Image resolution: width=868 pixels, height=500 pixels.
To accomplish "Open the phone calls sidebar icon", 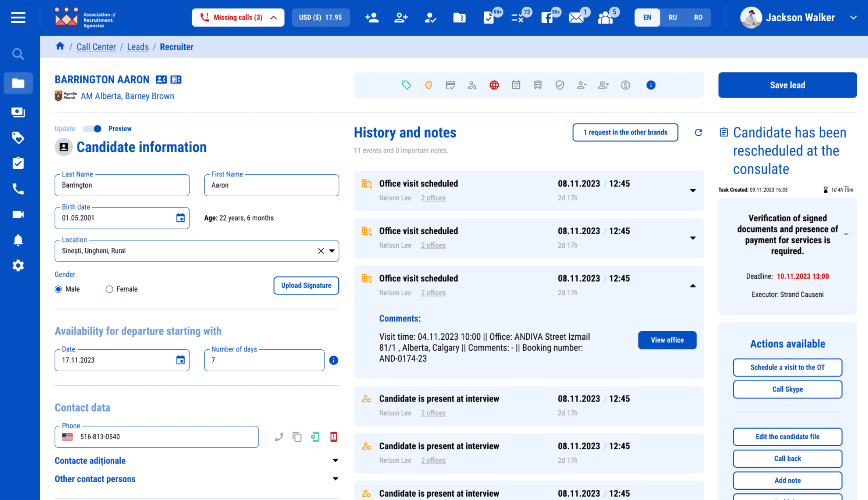I will 18,189.
